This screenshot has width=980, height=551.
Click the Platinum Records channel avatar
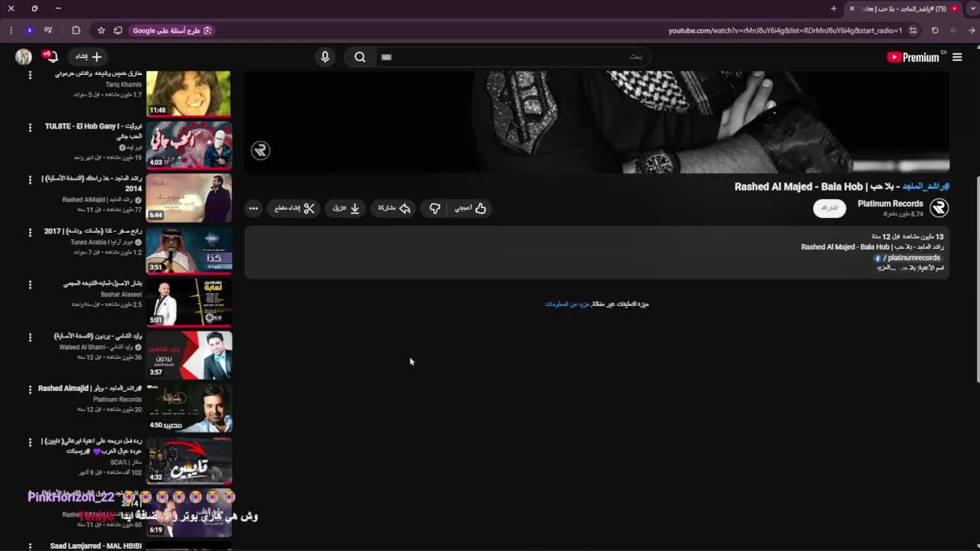tap(939, 207)
